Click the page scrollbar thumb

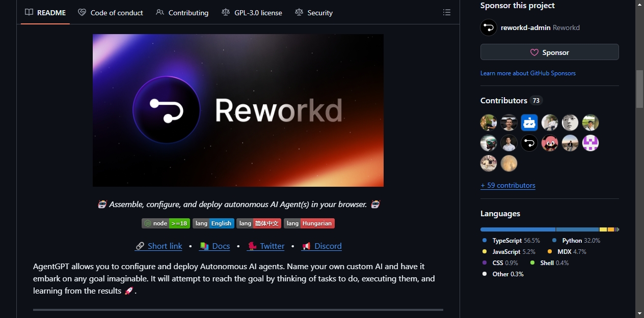click(x=639, y=89)
